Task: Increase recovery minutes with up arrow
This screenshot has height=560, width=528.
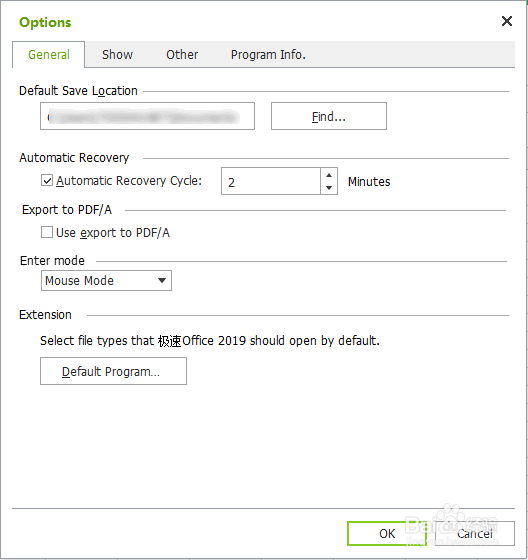Action: point(329,175)
